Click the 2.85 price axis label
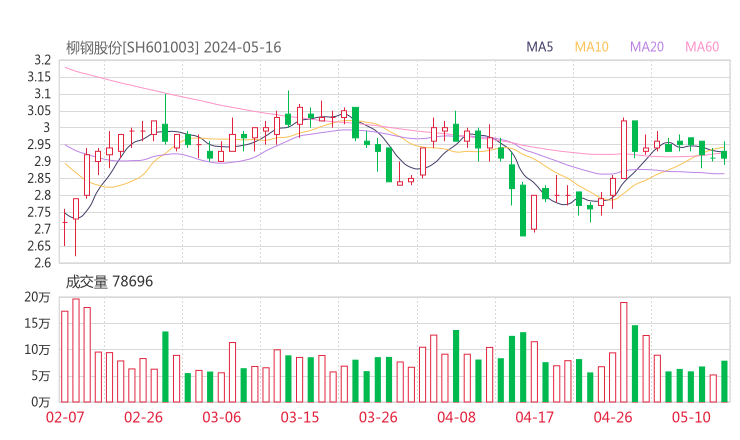This screenshot has height=440, width=740. click(39, 178)
